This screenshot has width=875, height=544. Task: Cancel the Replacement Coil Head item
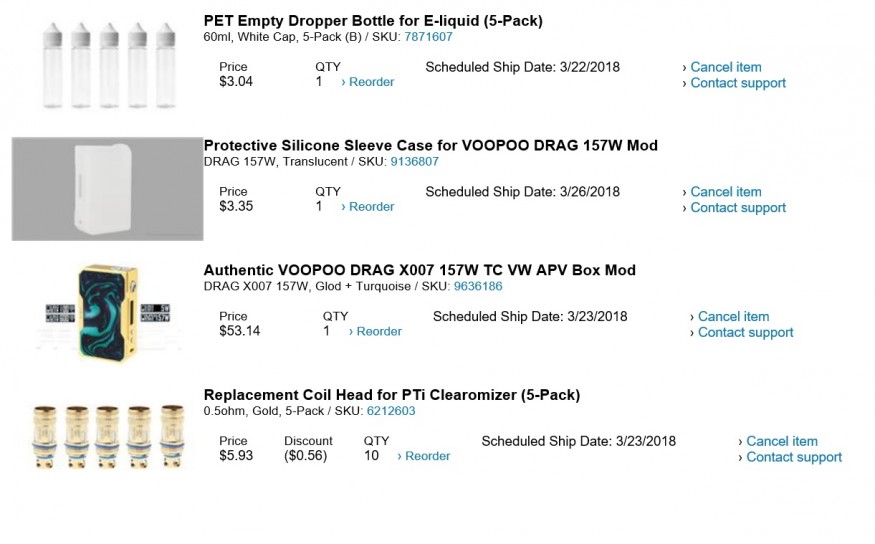(781, 441)
